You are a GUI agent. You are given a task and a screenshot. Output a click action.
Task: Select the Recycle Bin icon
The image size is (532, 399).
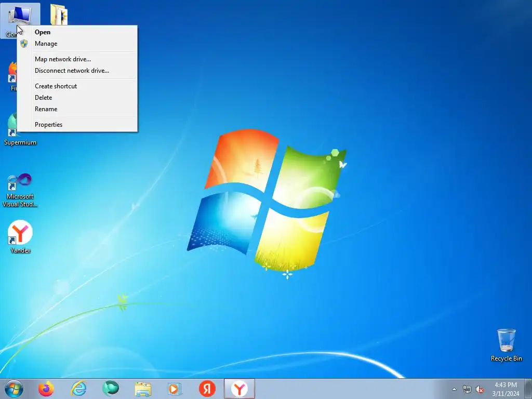(506, 345)
